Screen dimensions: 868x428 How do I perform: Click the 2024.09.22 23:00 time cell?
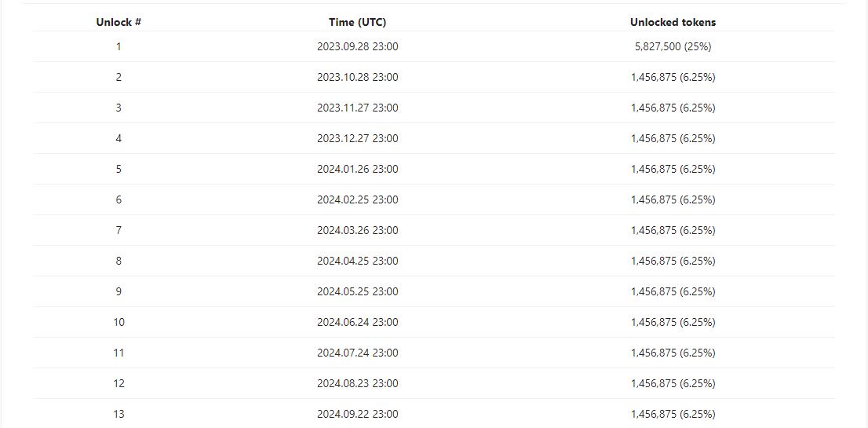(x=358, y=414)
